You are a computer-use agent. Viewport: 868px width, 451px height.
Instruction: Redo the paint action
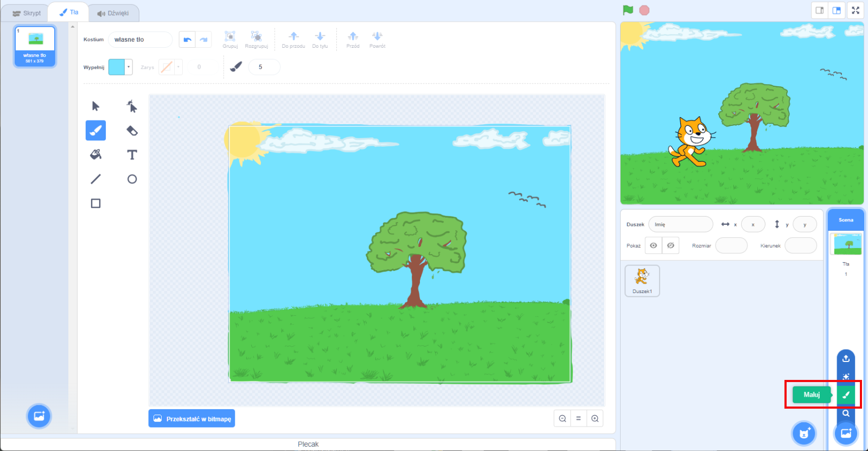coord(203,40)
